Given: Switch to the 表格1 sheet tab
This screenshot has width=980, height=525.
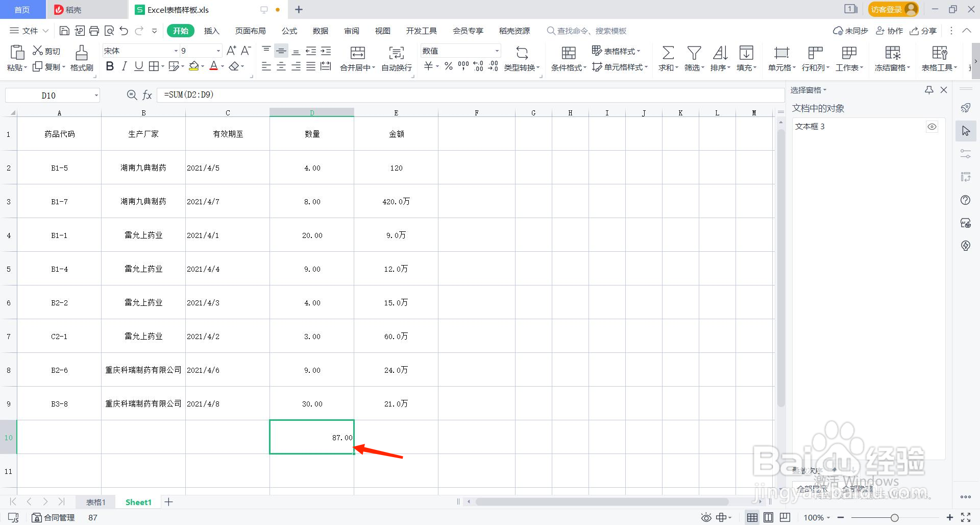Looking at the screenshot, I should (x=95, y=502).
